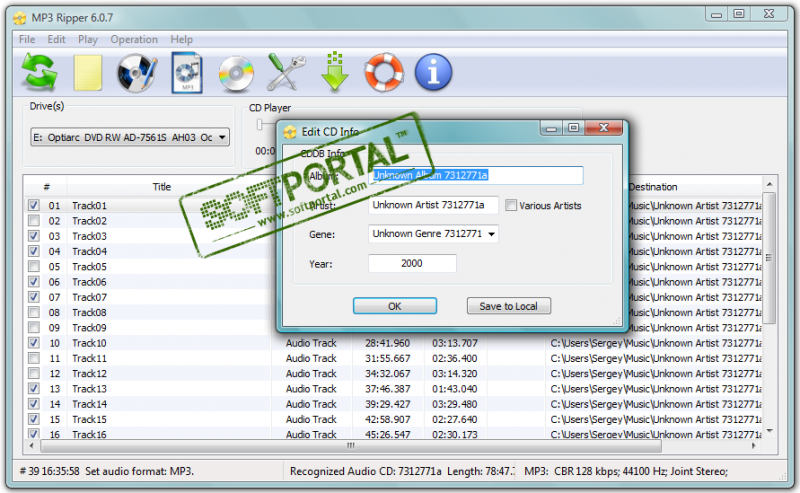
Task: Click the # column header
Action: 46,187
